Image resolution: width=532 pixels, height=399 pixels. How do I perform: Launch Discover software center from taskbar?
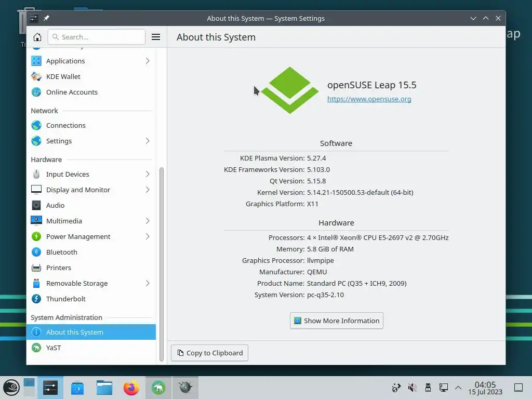coord(77,388)
